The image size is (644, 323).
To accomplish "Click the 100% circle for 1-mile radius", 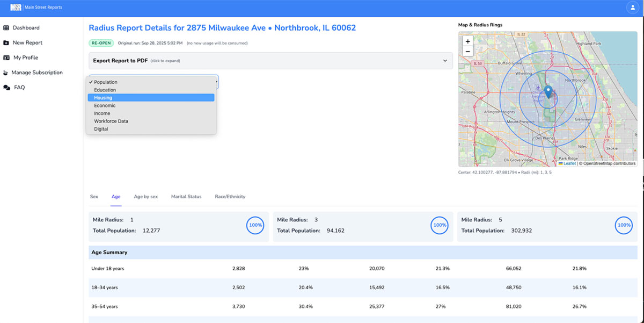I will tap(255, 225).
